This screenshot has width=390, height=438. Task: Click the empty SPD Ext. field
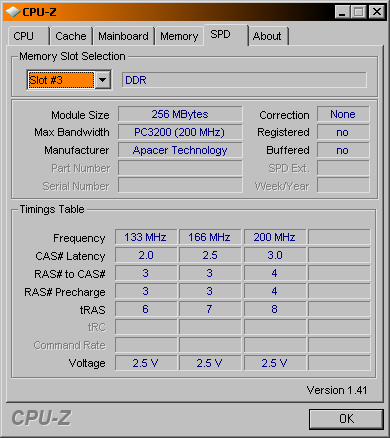(x=343, y=168)
